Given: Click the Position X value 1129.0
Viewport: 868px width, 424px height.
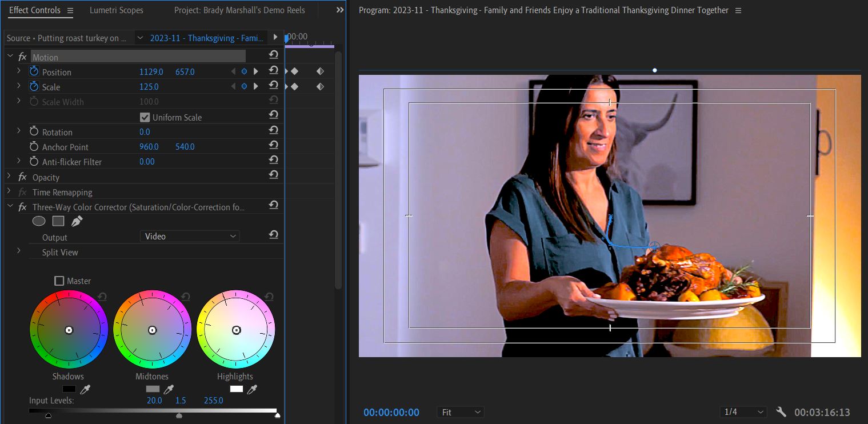Looking at the screenshot, I should (151, 71).
